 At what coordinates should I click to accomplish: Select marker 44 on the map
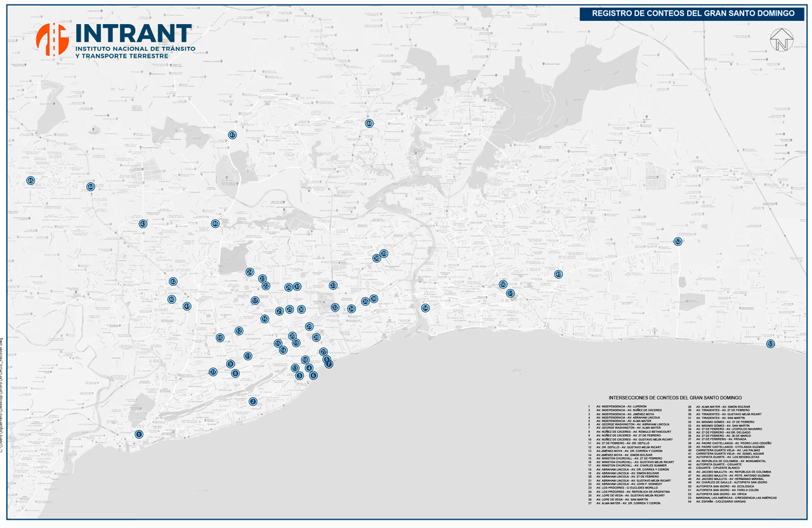tap(91, 186)
